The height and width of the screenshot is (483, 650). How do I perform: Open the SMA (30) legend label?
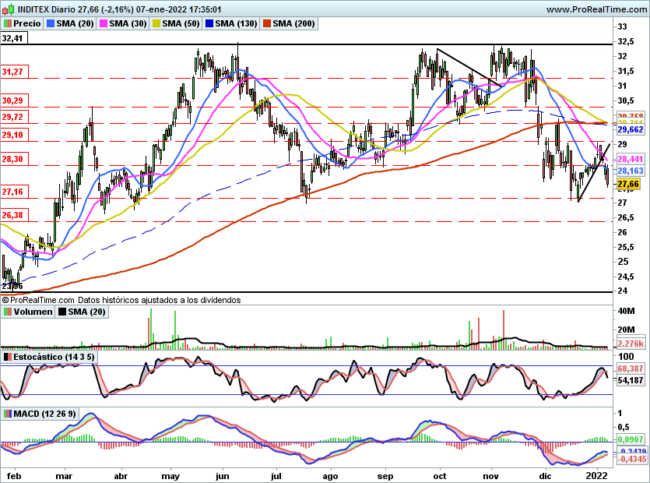128,24
